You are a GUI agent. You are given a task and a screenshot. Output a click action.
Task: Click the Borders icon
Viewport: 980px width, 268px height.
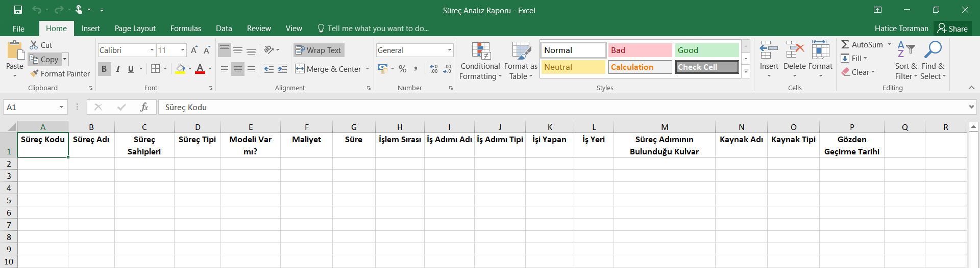pyautogui.click(x=156, y=69)
